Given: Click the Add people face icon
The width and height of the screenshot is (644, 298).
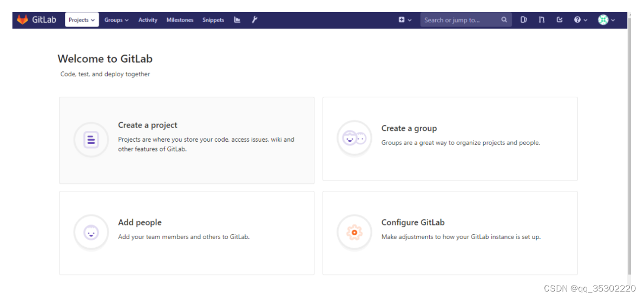Looking at the screenshot, I should coord(91,233).
